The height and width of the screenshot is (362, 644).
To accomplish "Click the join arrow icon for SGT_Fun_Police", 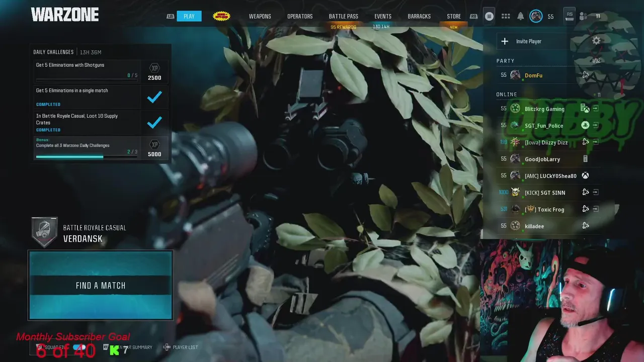I will coord(596,125).
